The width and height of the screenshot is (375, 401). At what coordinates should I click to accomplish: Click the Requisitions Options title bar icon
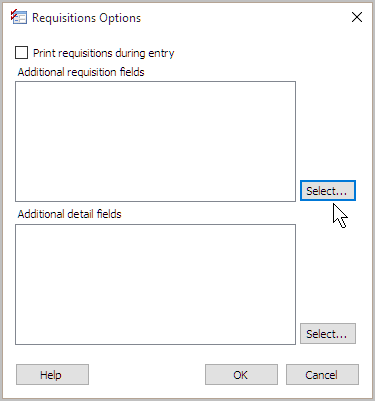pyautogui.click(x=19, y=17)
